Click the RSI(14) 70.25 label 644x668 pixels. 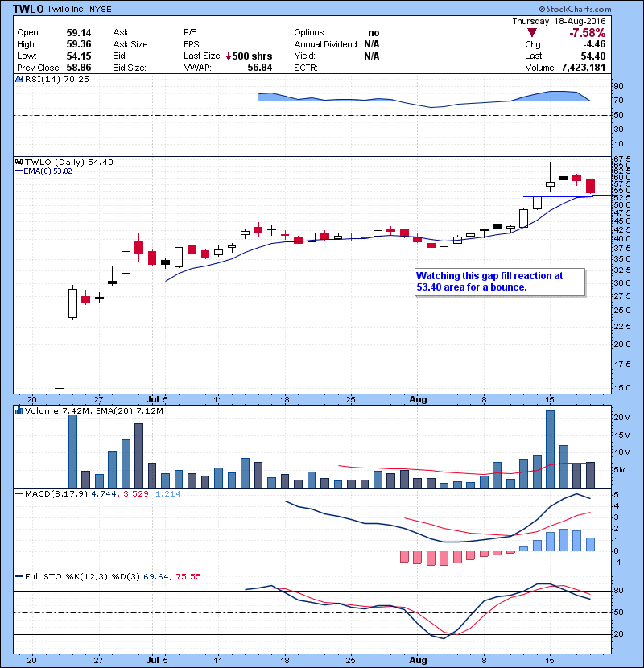tap(56, 79)
